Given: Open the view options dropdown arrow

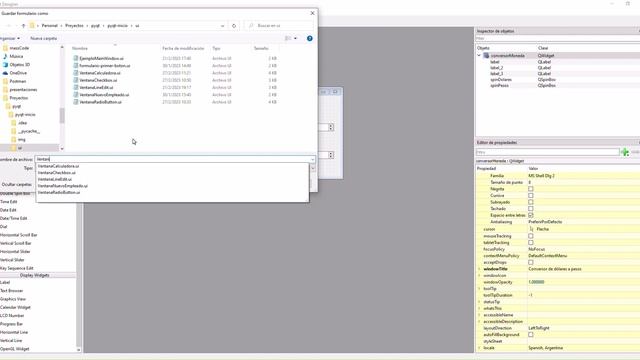Looking at the screenshot, I should coord(296,38).
